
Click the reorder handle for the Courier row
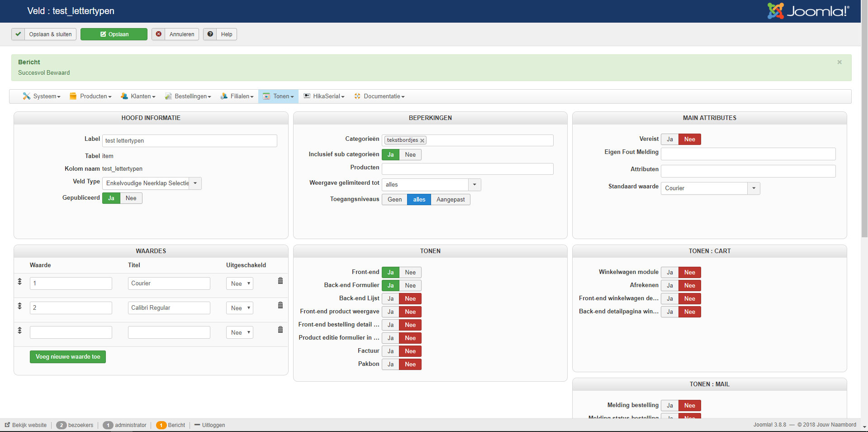(19, 281)
